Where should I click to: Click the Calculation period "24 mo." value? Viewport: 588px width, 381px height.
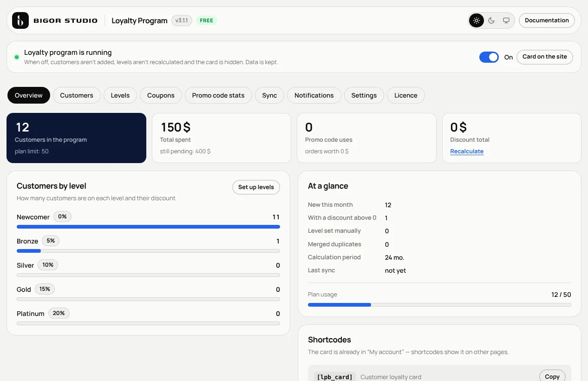[x=395, y=257]
